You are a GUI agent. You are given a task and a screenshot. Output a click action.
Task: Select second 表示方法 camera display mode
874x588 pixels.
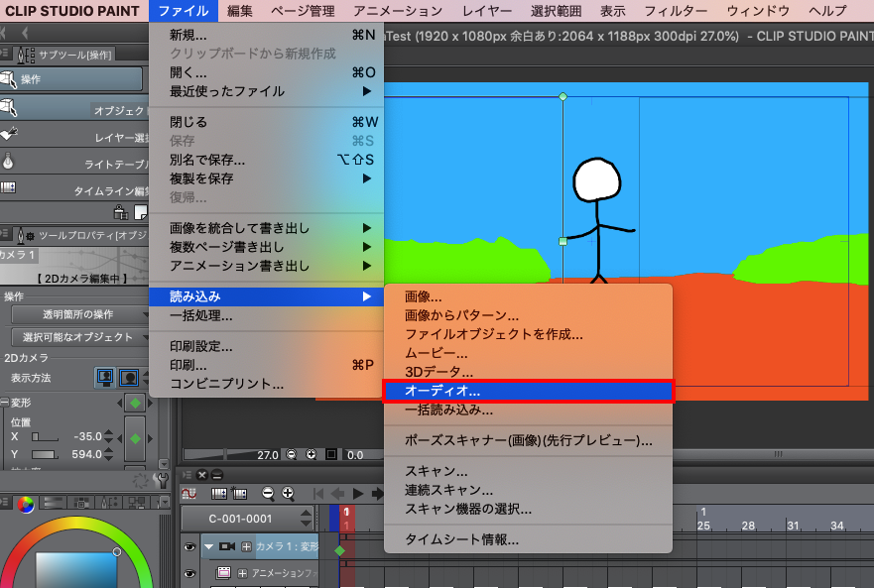129,378
